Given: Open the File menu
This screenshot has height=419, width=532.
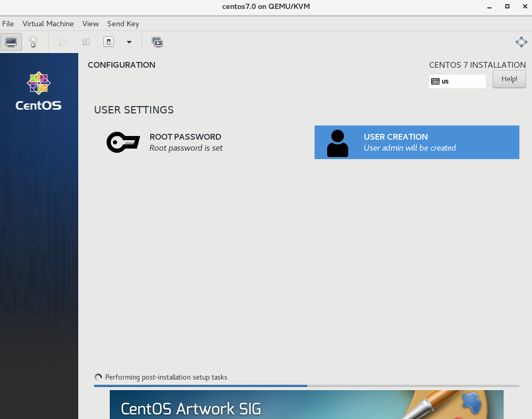Looking at the screenshot, I should click(8, 24).
